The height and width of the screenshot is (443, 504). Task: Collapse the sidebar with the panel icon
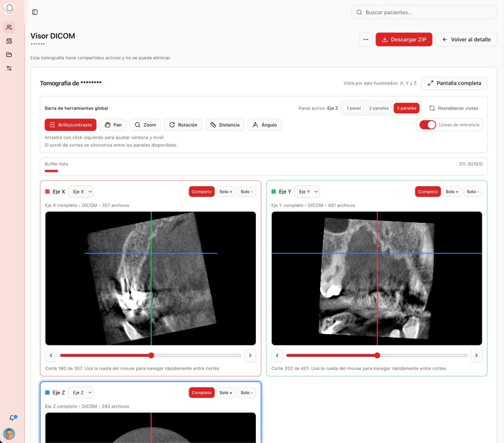(x=35, y=12)
